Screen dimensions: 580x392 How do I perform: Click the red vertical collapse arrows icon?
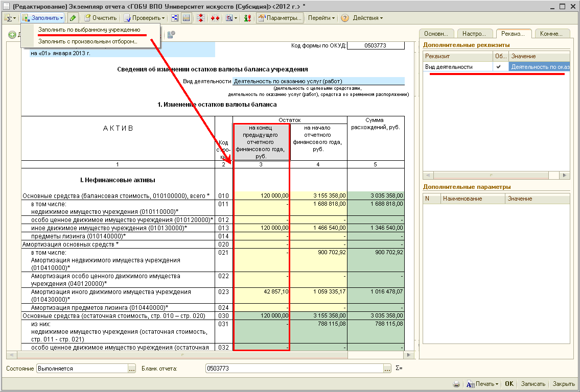tap(201, 18)
